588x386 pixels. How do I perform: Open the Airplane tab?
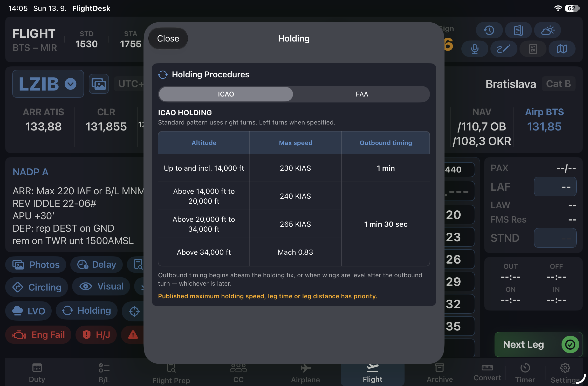click(305, 373)
